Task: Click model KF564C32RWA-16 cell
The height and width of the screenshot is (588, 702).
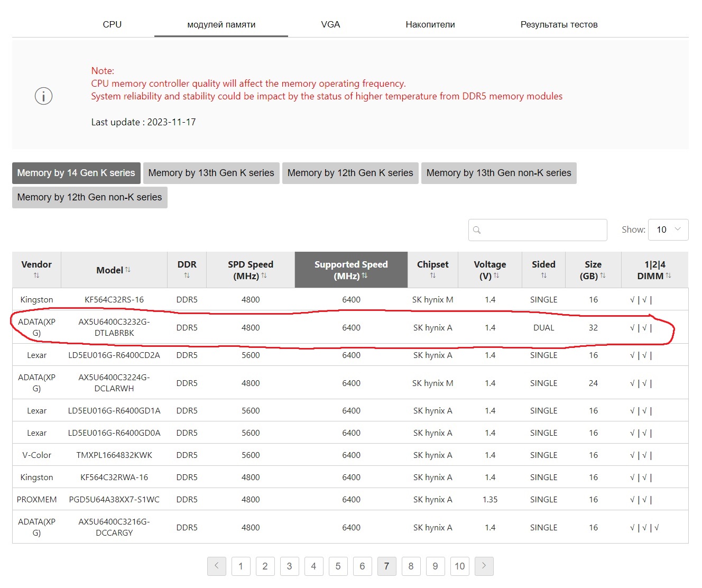Action: click(x=114, y=477)
